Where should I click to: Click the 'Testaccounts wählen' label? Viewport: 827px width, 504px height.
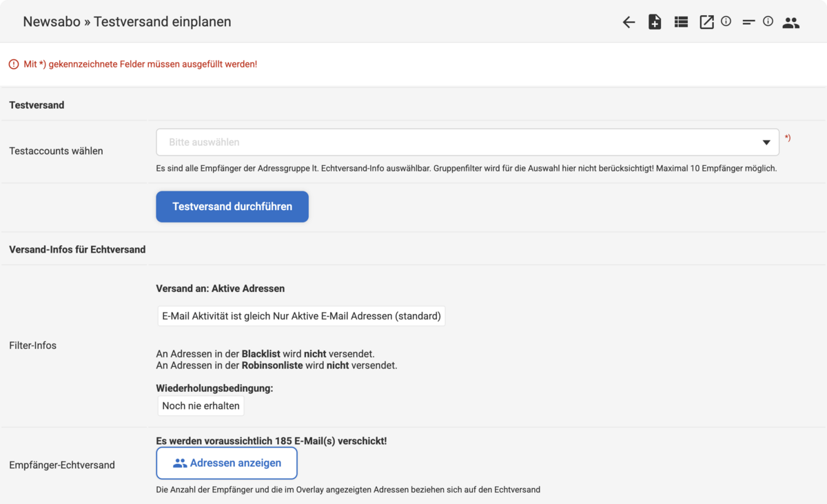[x=56, y=151]
